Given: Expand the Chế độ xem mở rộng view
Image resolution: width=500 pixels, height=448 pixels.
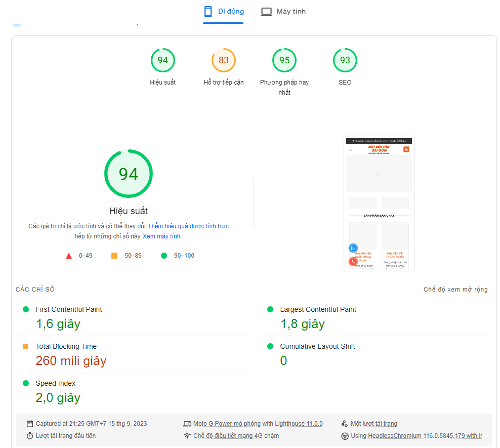Looking at the screenshot, I should [x=455, y=289].
